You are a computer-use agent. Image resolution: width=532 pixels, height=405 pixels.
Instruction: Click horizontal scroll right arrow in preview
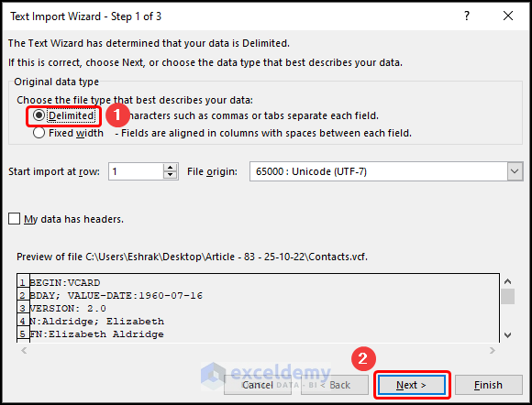(x=493, y=350)
